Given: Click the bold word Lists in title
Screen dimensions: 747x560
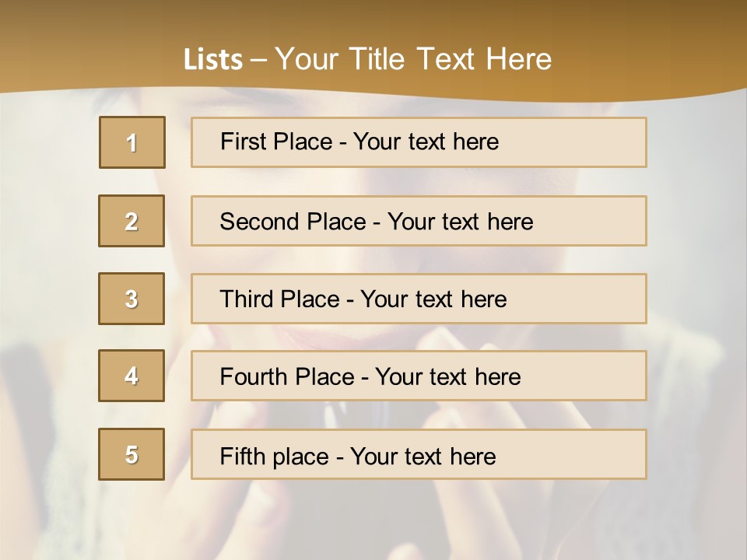Looking at the screenshot, I should (212, 60).
